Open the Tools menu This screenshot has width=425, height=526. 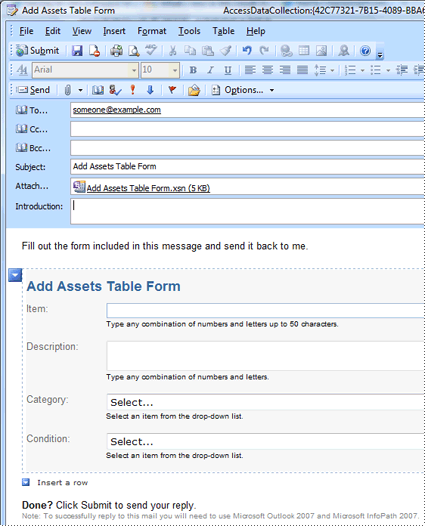click(x=189, y=31)
